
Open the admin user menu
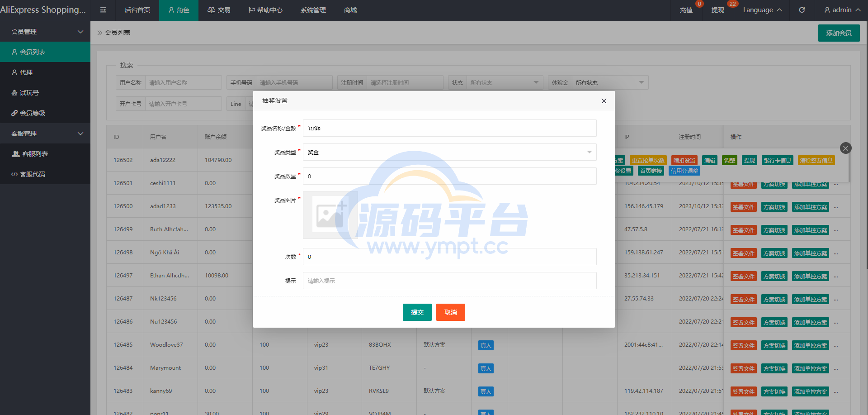842,10
